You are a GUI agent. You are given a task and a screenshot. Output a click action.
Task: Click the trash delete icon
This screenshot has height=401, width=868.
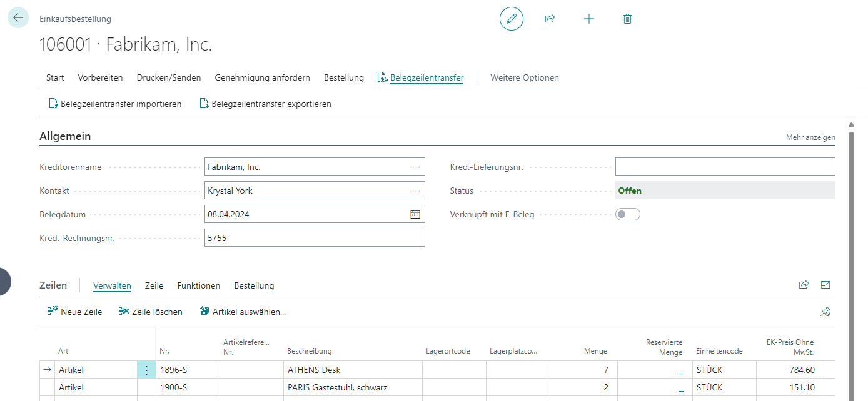[x=627, y=19]
